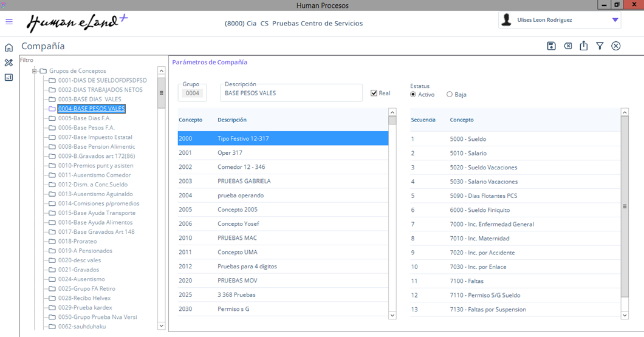Select the Activo status radio button
Screen dimensions: 644x337
[x=414, y=95]
